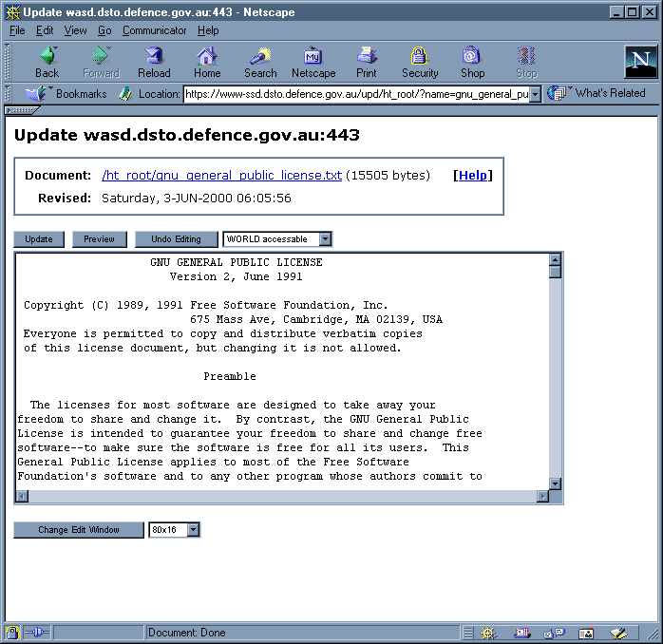
Task: Click the Forward navigation icon
Action: (101, 62)
